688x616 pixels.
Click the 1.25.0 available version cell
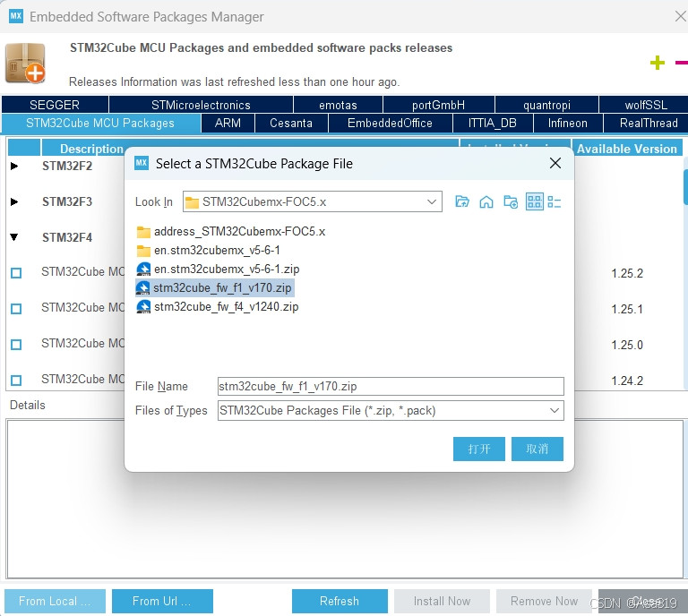point(627,345)
